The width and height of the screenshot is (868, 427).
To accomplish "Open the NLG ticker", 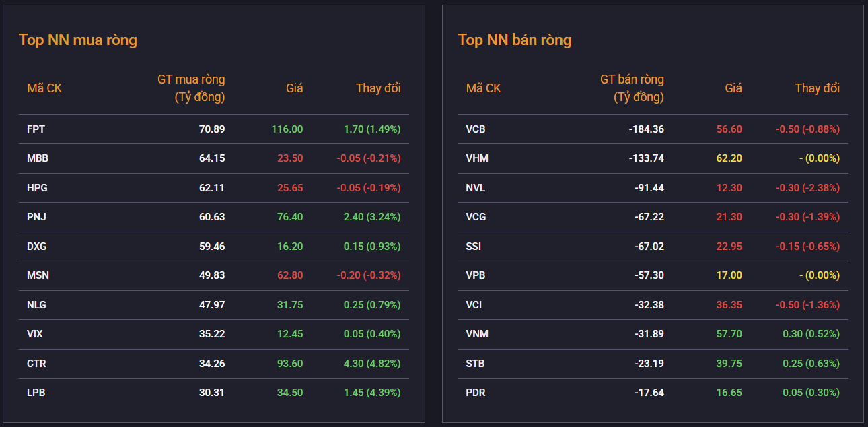I will click(36, 305).
